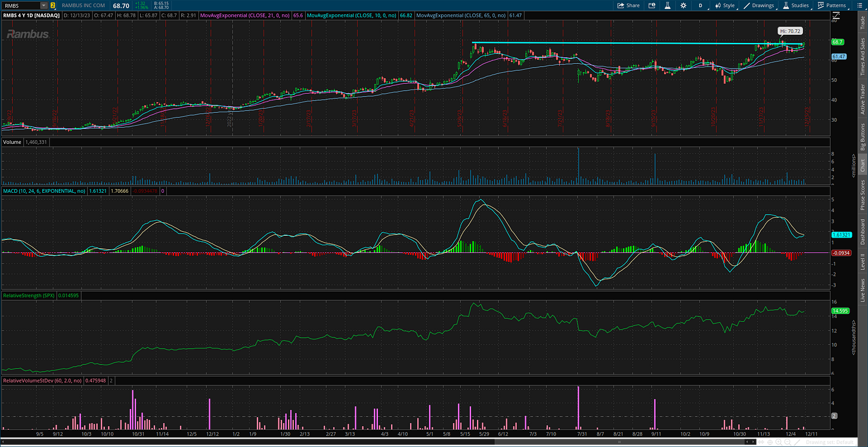
Task: Click the 1.61321 MACD axis bubble
Action: [x=841, y=236]
